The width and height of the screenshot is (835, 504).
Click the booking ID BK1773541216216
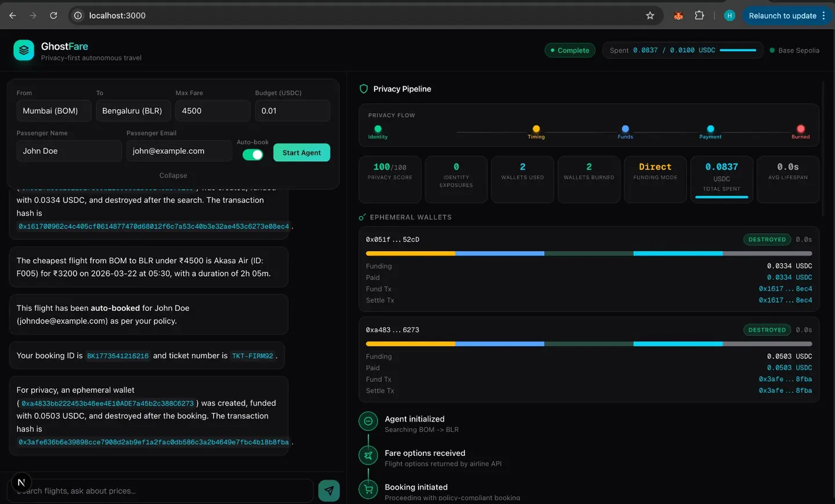(x=118, y=356)
